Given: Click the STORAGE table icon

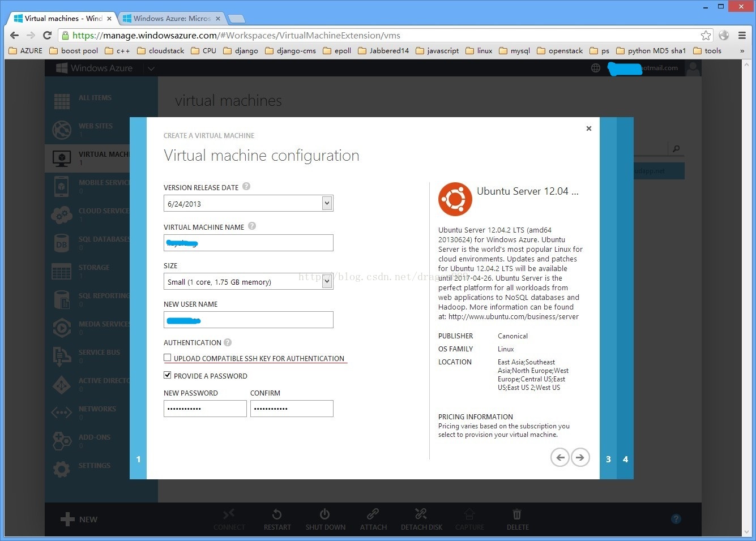Looking at the screenshot, I should (62, 272).
